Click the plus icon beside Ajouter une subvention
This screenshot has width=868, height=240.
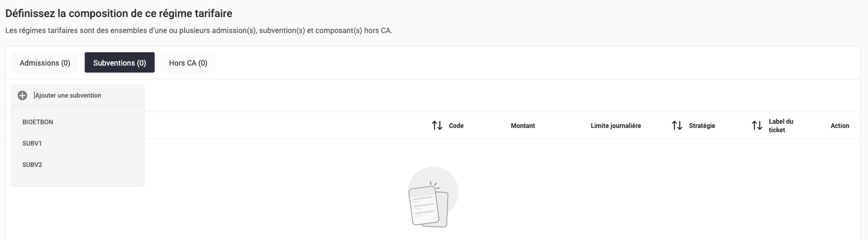click(22, 95)
